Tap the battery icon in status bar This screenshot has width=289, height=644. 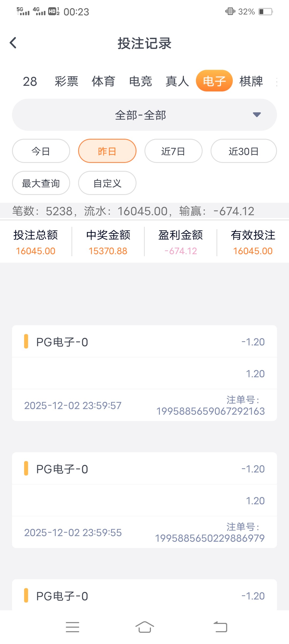(x=265, y=11)
